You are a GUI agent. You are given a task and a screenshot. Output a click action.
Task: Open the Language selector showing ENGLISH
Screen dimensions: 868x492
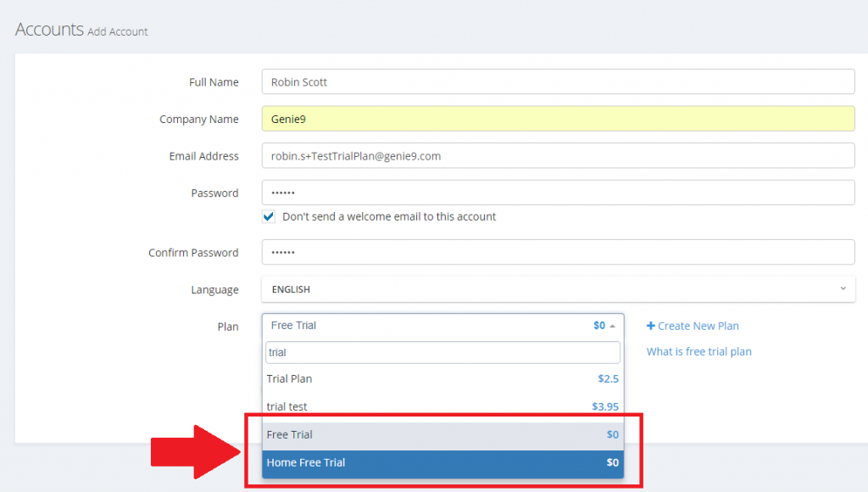[559, 289]
